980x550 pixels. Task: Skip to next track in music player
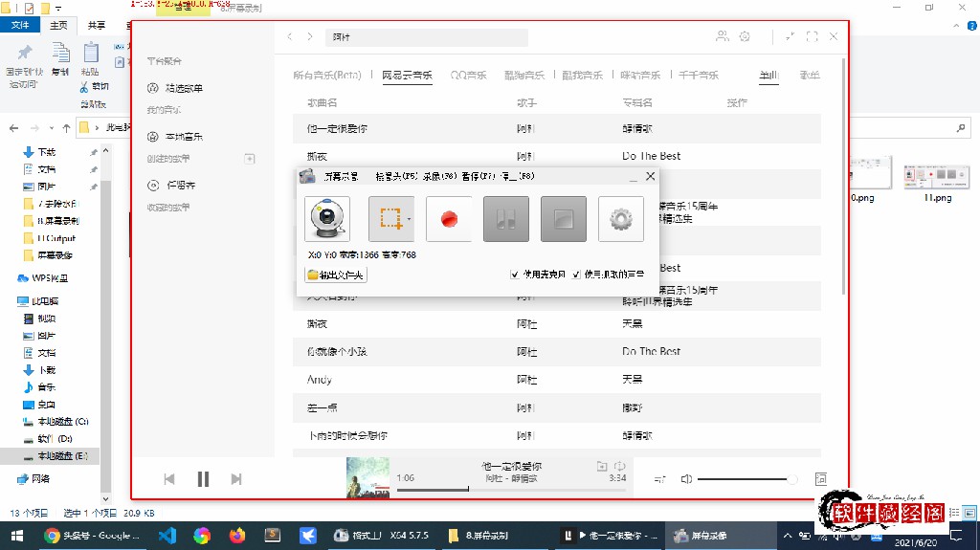[x=235, y=479]
